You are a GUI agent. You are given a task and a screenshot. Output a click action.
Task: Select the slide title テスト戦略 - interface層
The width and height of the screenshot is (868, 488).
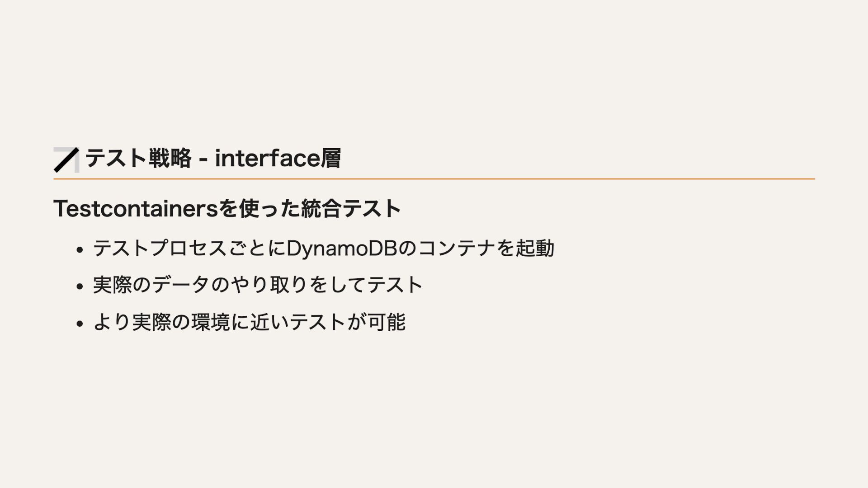pyautogui.click(x=213, y=159)
